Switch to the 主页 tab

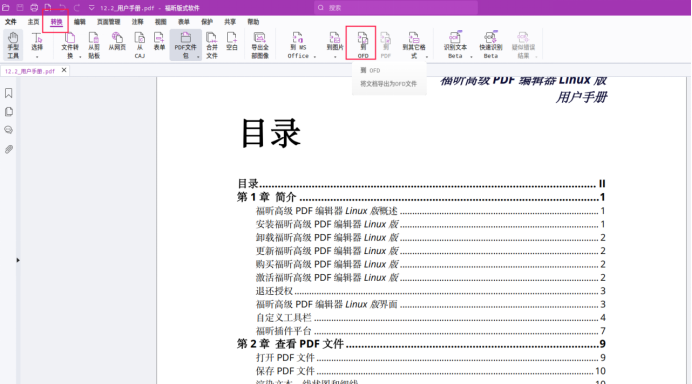click(34, 22)
